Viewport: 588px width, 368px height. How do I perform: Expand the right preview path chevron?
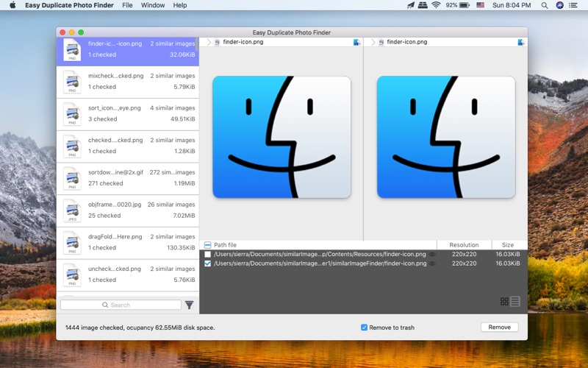tap(373, 43)
